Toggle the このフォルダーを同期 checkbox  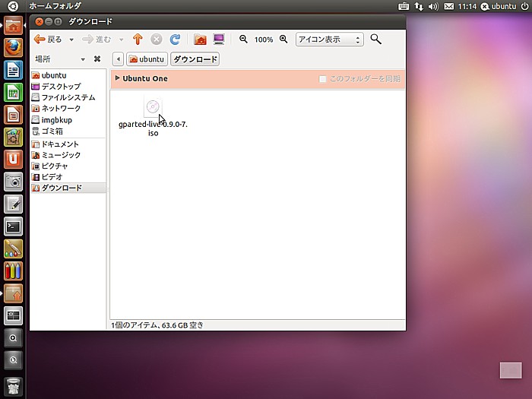pos(322,79)
